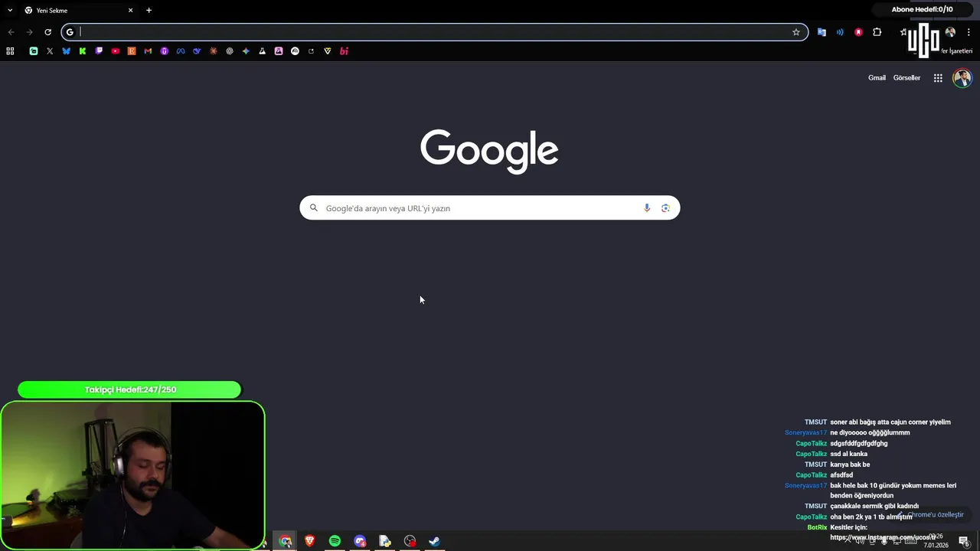Viewport: 980px width, 551px height.
Task: Open the Gmail link
Action: (877, 78)
